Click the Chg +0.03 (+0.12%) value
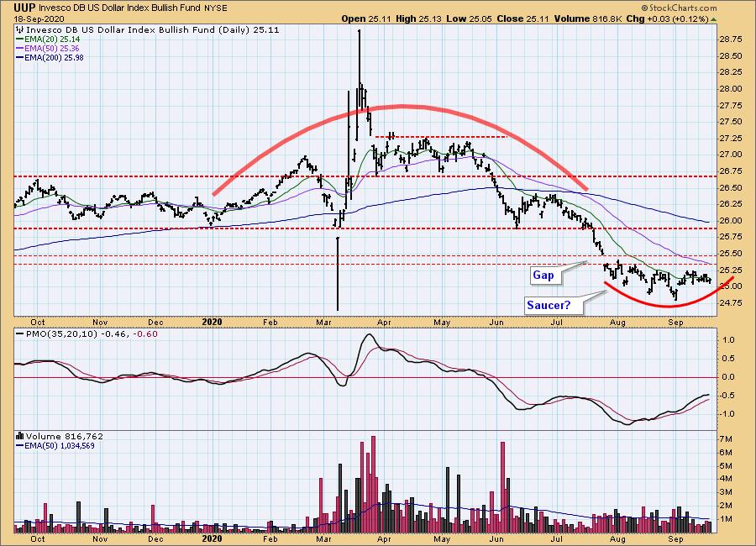 [x=667, y=18]
